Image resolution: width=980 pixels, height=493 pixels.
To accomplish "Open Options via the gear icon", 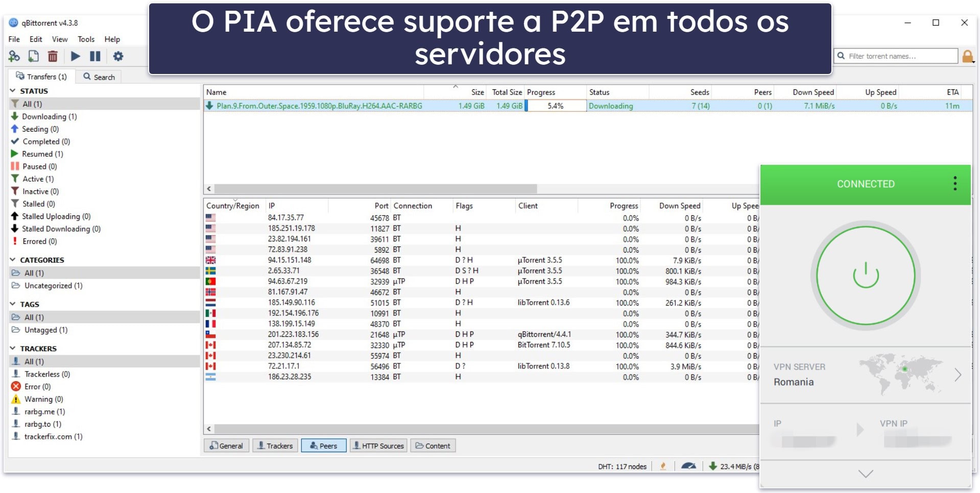I will 118,56.
